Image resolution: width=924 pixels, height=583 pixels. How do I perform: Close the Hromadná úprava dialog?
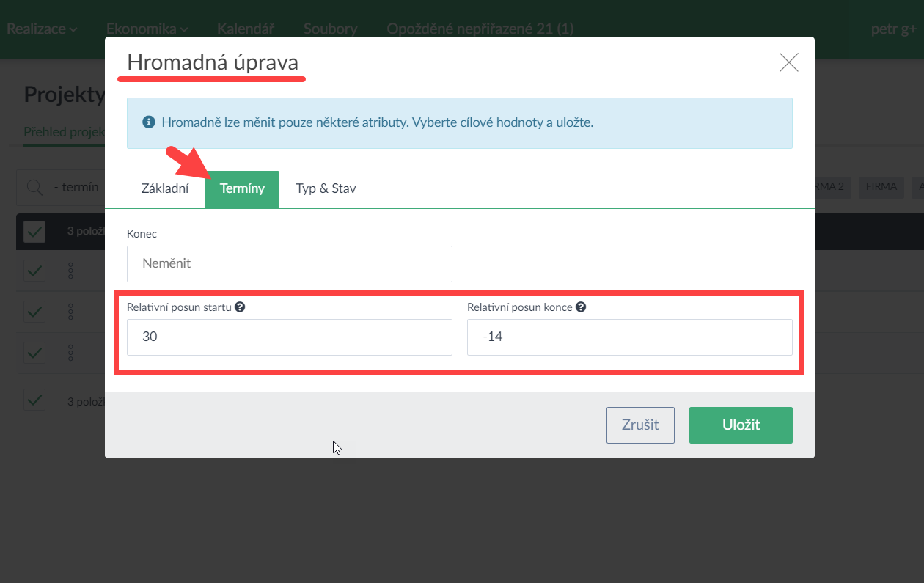pos(788,62)
